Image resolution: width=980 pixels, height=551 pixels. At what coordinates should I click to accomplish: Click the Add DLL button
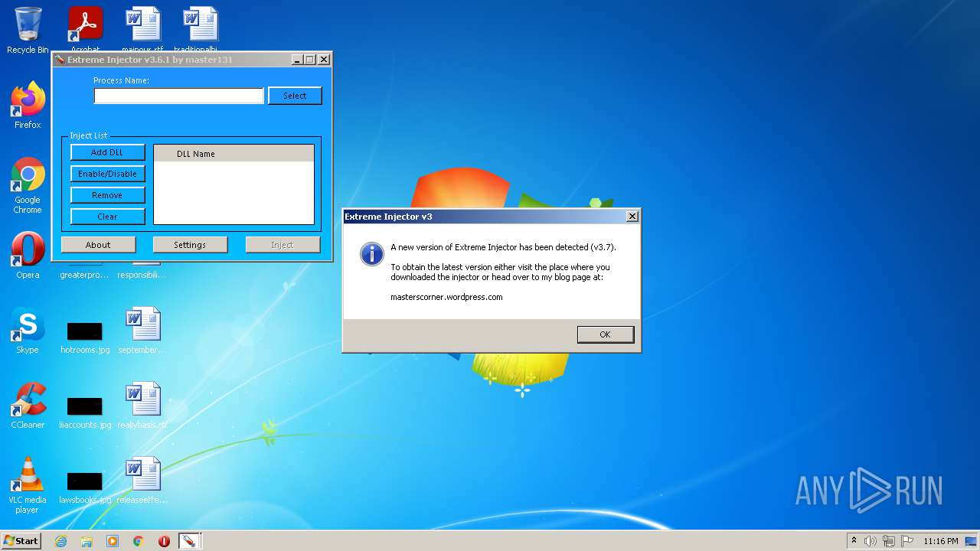[x=107, y=152]
